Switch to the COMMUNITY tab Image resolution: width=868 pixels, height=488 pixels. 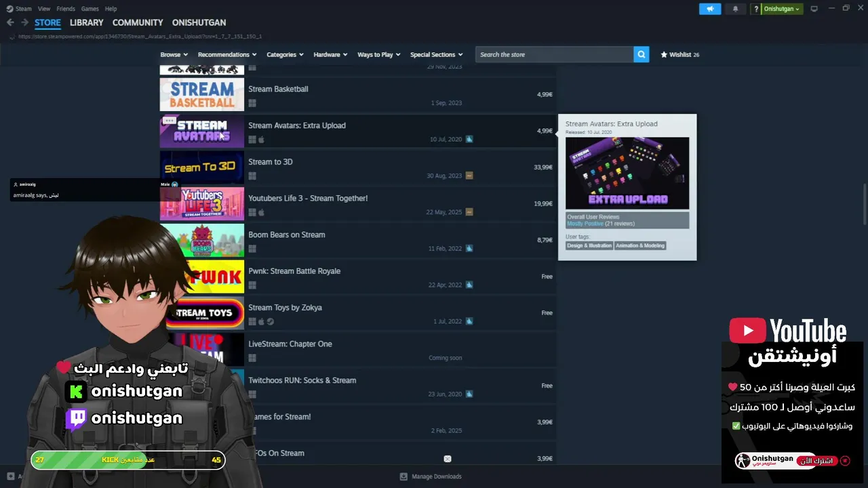138,22
